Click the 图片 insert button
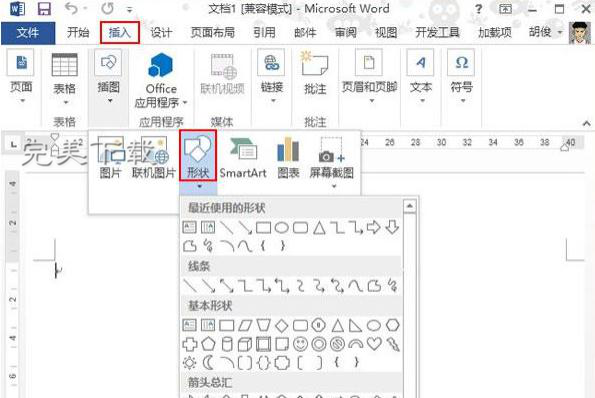 click(x=110, y=157)
